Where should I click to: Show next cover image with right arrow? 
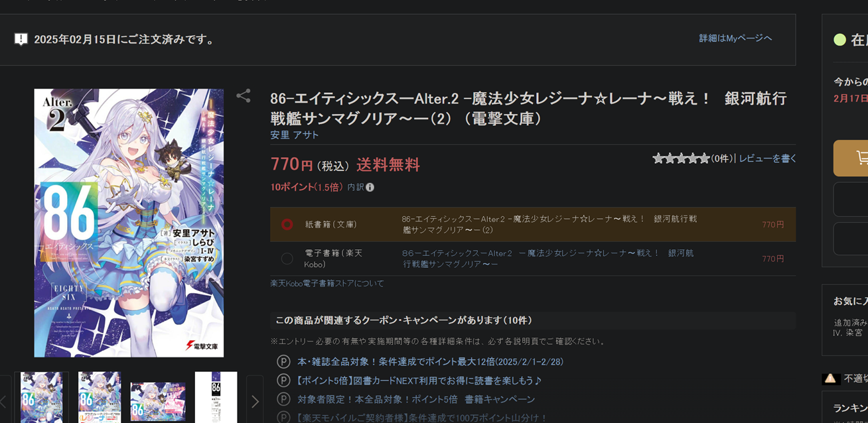[x=255, y=401]
